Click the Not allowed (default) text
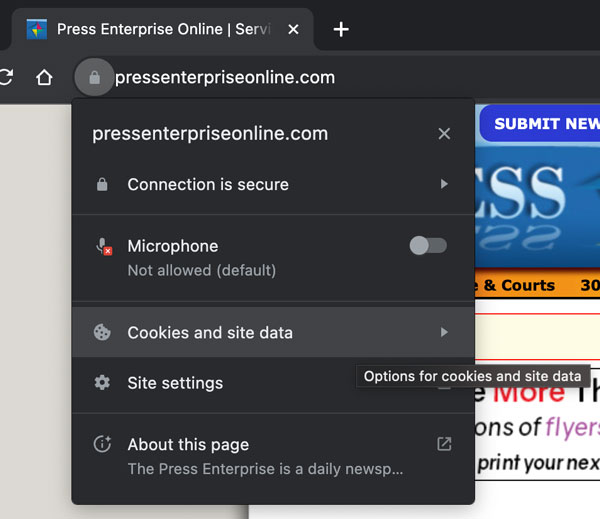Viewport: 600px width, 519px height. [x=202, y=271]
